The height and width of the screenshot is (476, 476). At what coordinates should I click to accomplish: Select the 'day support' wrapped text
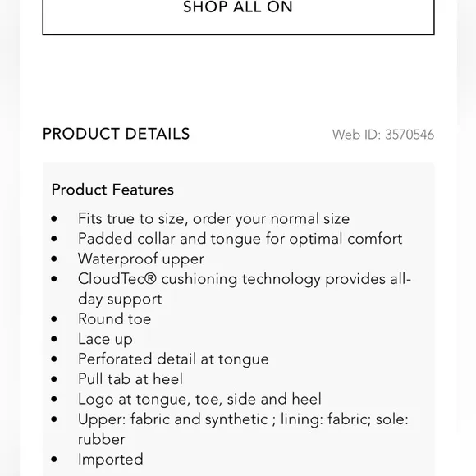pyautogui.click(x=120, y=299)
